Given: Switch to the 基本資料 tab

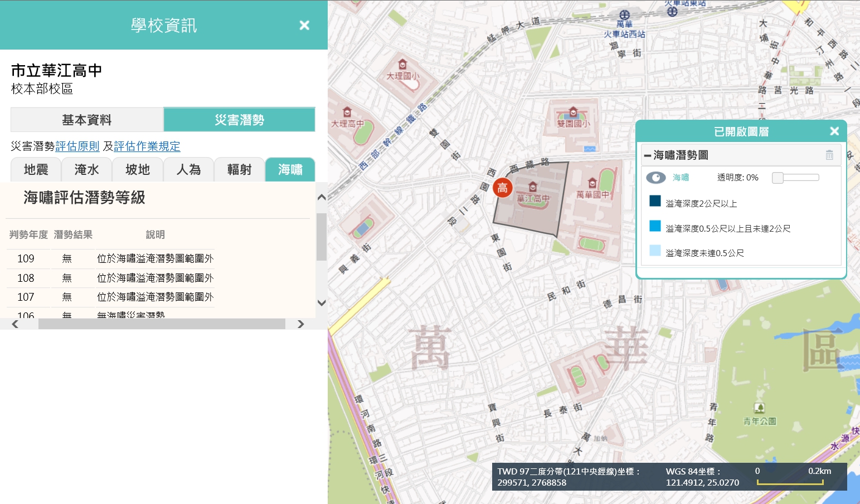Looking at the screenshot, I should pyautogui.click(x=87, y=120).
